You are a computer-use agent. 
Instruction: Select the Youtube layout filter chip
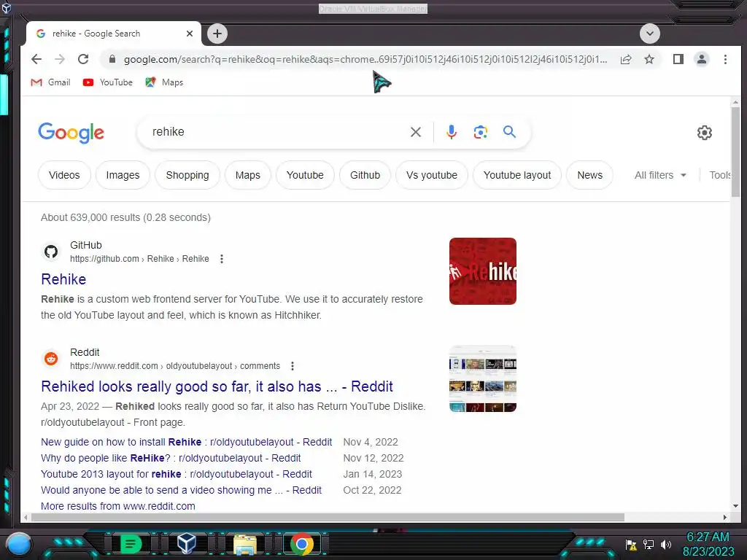[x=517, y=175]
